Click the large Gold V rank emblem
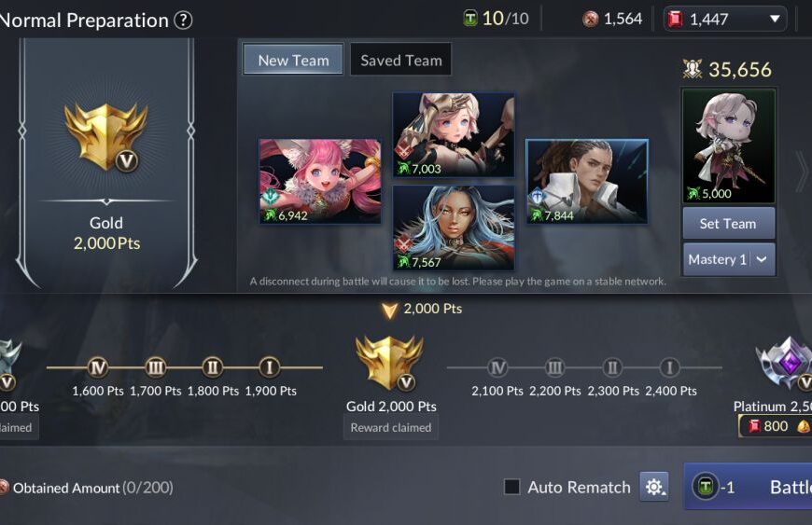The image size is (812, 525). (106, 138)
